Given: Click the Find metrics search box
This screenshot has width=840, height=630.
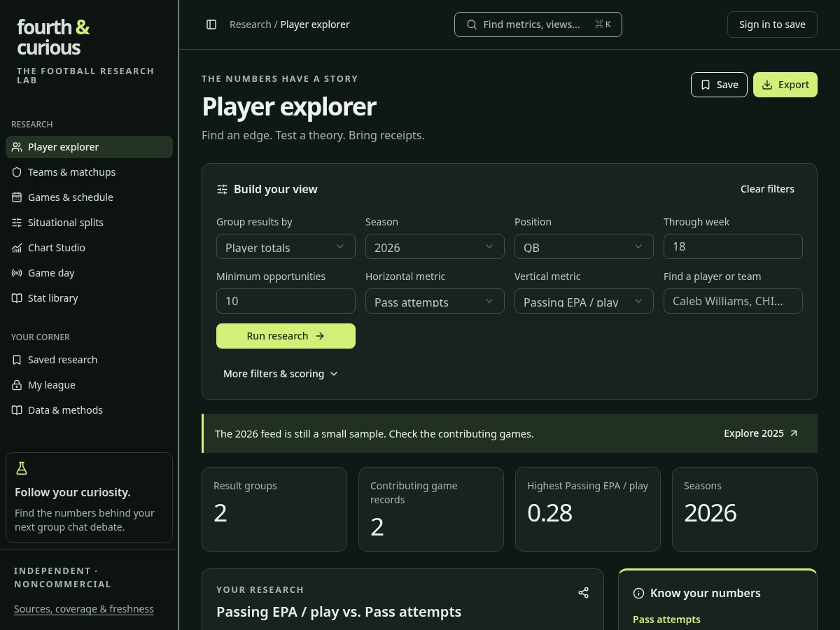Looking at the screenshot, I should (538, 24).
